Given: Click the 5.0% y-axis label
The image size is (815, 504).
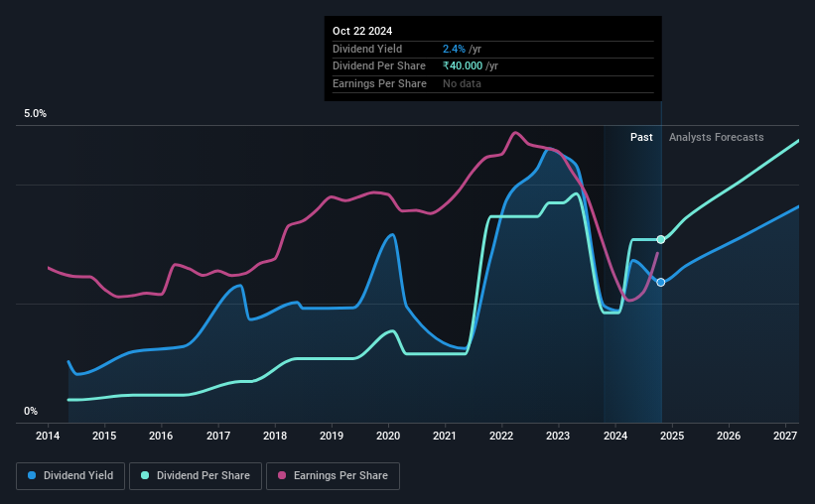Looking at the screenshot, I should [36, 114].
